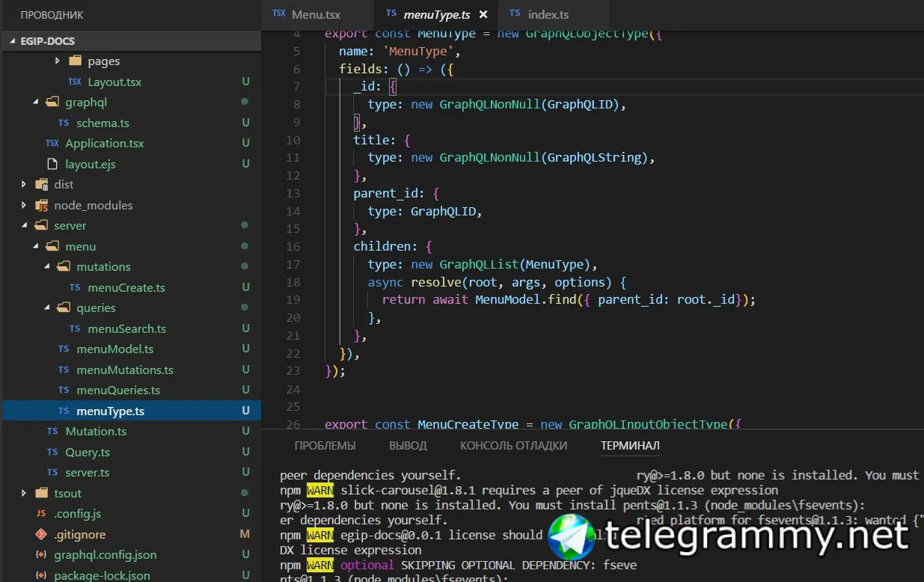This screenshot has height=582, width=924.
Task: Open layout.ejs file
Action: click(91, 164)
